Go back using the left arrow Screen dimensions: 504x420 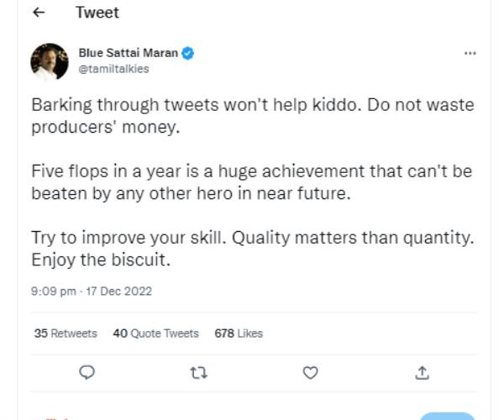(x=39, y=13)
